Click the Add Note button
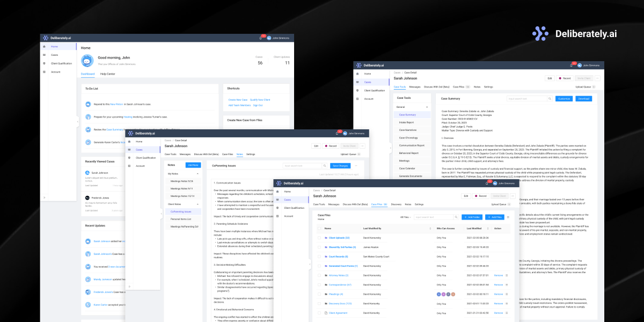The image size is (644, 322). 193,165
